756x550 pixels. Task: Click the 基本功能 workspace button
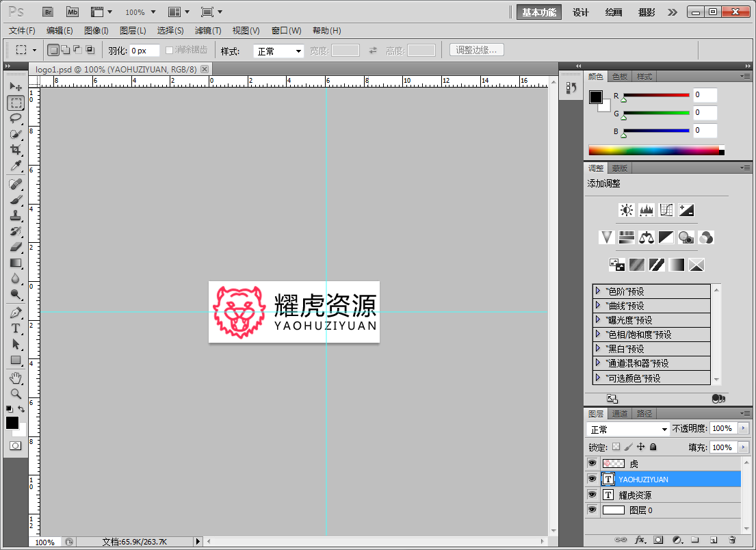pyautogui.click(x=539, y=12)
